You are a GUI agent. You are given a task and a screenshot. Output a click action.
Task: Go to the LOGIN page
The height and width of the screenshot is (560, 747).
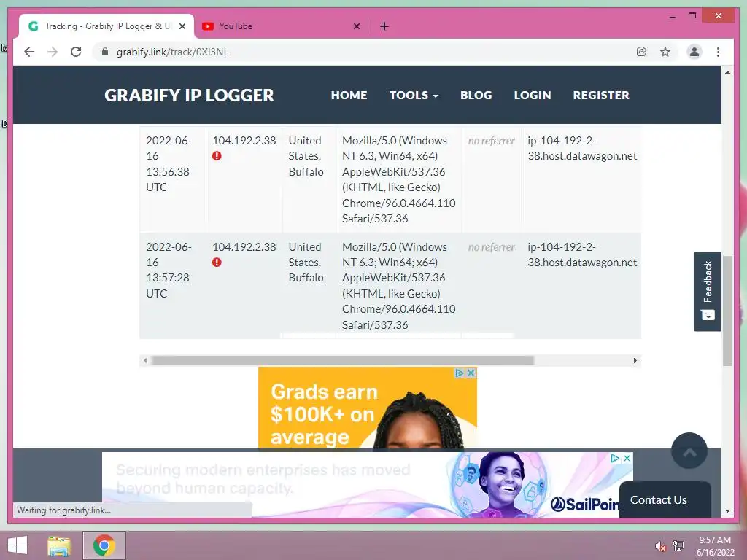[532, 96]
